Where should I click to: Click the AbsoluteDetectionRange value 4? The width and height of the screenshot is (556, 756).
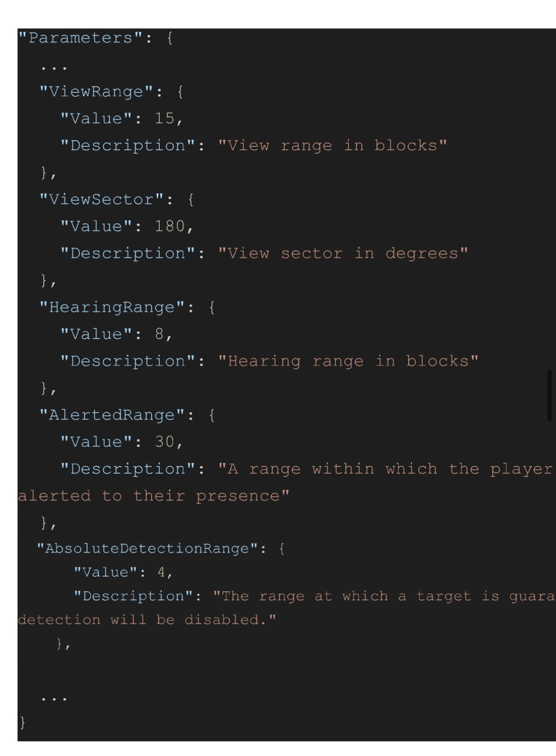coord(162,572)
